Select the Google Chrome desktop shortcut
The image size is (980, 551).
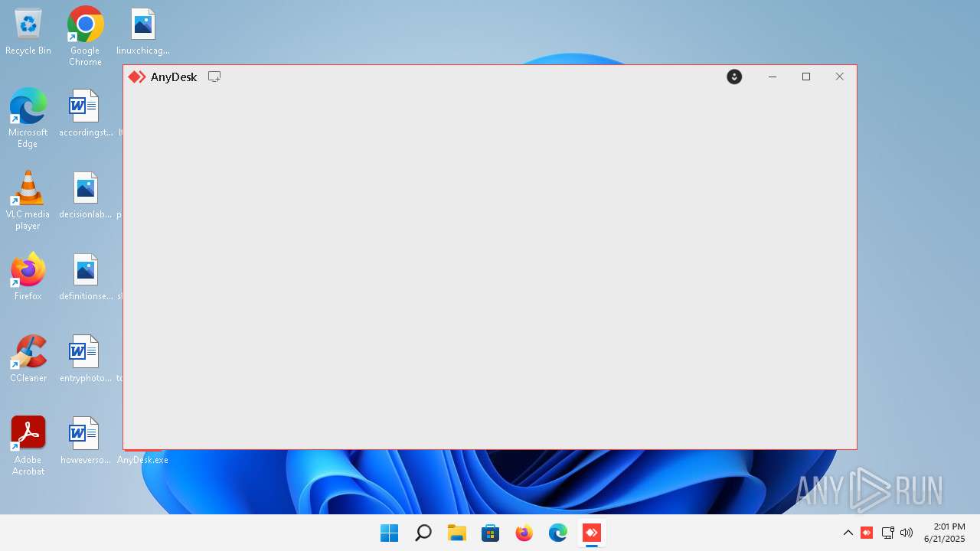85,36
